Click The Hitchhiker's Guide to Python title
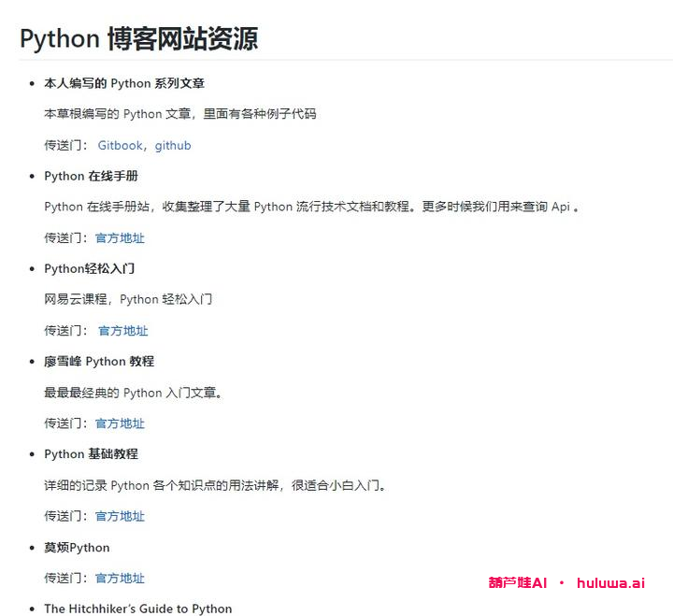 137,609
